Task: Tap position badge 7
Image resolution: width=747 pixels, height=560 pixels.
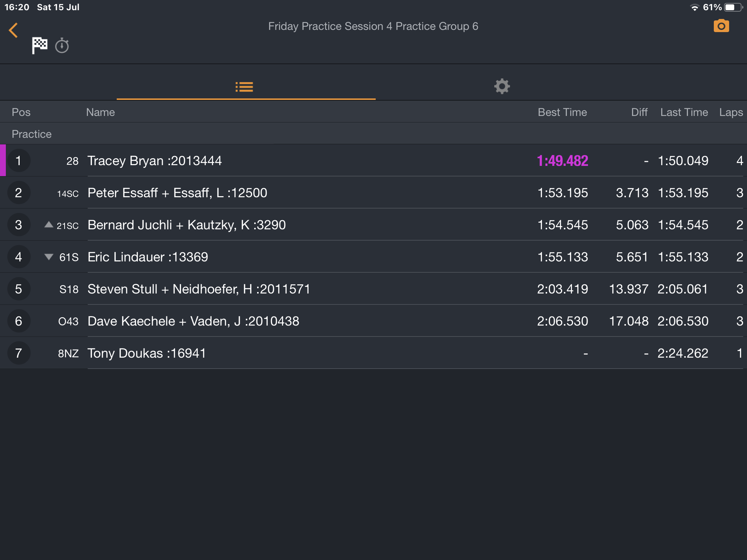Action: 19,353
